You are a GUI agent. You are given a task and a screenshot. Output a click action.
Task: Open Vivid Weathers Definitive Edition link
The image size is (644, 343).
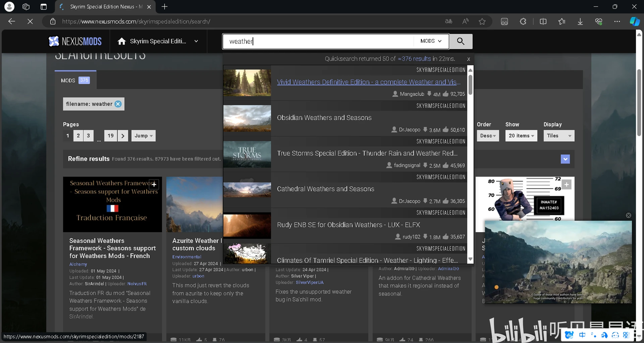point(369,82)
